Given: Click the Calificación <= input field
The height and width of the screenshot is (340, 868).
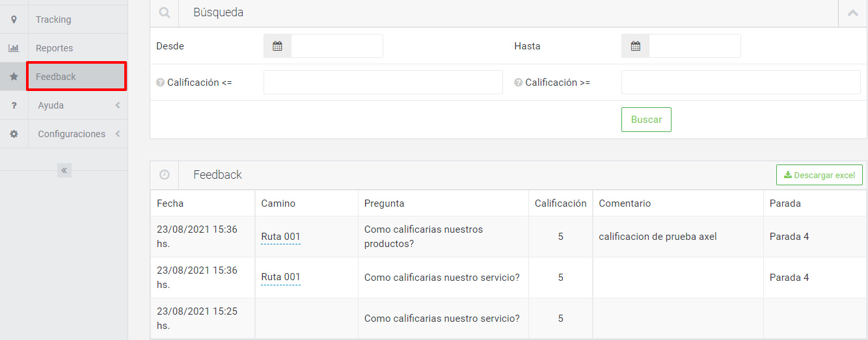Looking at the screenshot, I should click(x=383, y=83).
